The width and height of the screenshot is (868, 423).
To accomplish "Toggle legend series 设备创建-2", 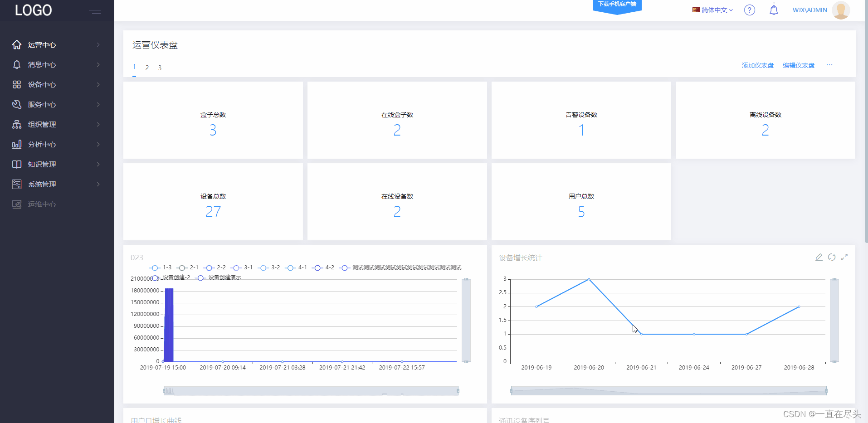I will click(171, 277).
